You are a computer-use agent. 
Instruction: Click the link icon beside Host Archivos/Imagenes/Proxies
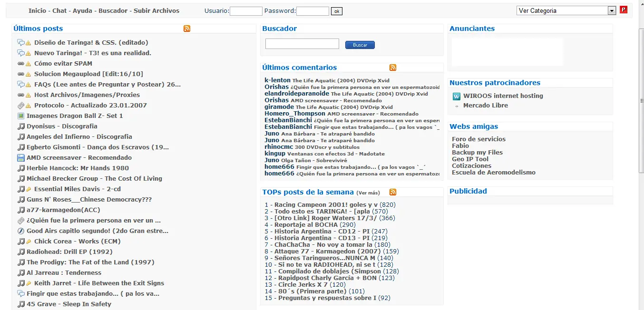coord(21,95)
